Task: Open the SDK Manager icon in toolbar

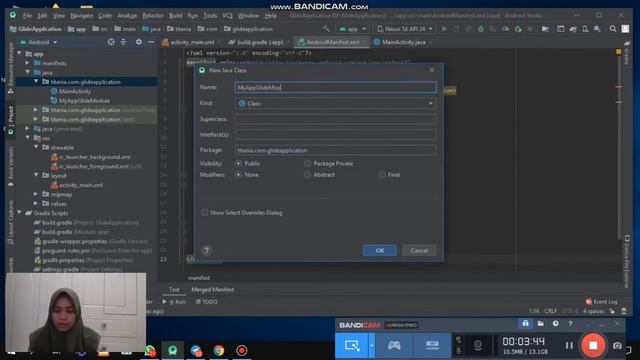Action: 598,29
